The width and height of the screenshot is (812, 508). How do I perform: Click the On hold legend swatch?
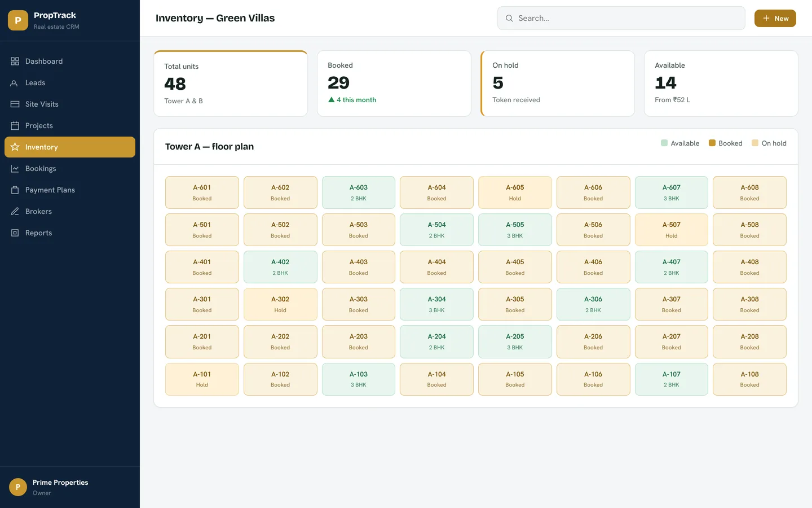pos(755,143)
